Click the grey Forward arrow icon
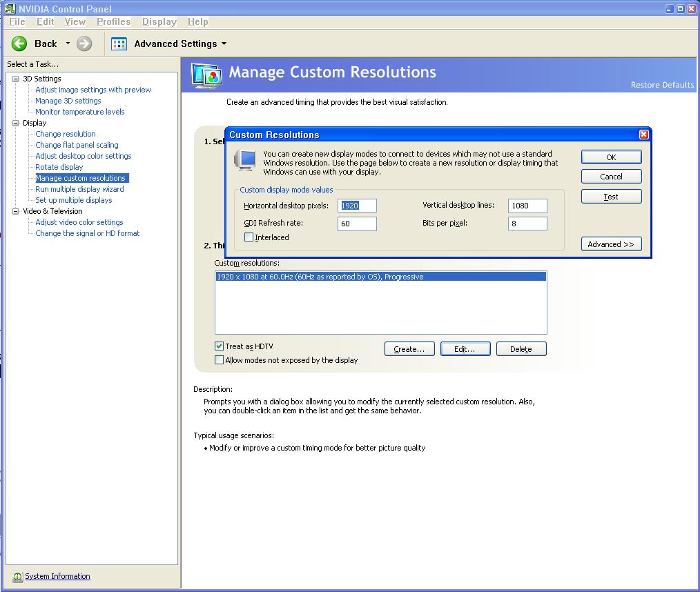Viewport: 700px width, 592px height. pyautogui.click(x=84, y=43)
